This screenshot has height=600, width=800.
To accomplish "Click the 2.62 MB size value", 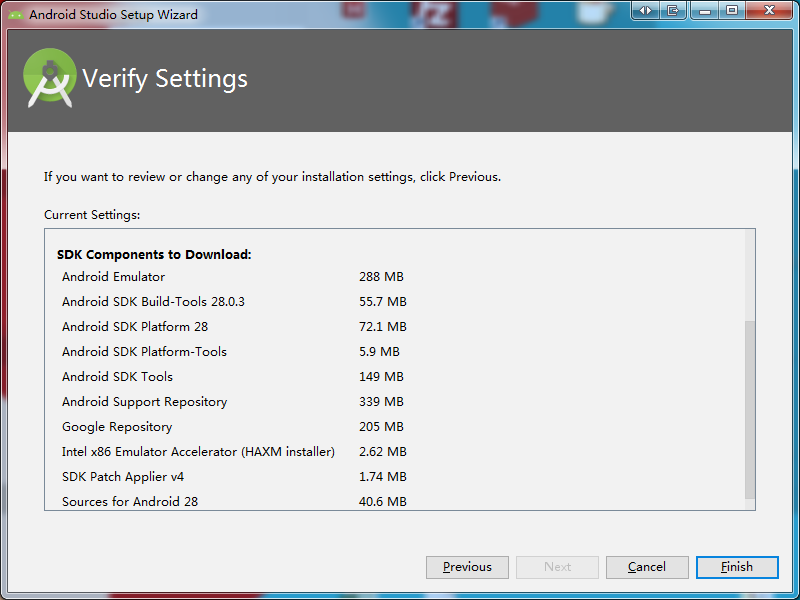I will point(383,452).
